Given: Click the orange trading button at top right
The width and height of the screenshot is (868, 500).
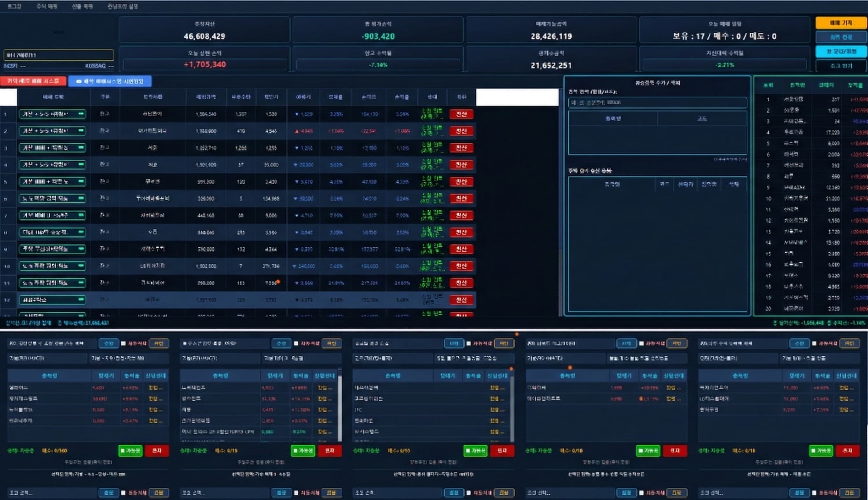Looking at the screenshot, I should (842, 23).
